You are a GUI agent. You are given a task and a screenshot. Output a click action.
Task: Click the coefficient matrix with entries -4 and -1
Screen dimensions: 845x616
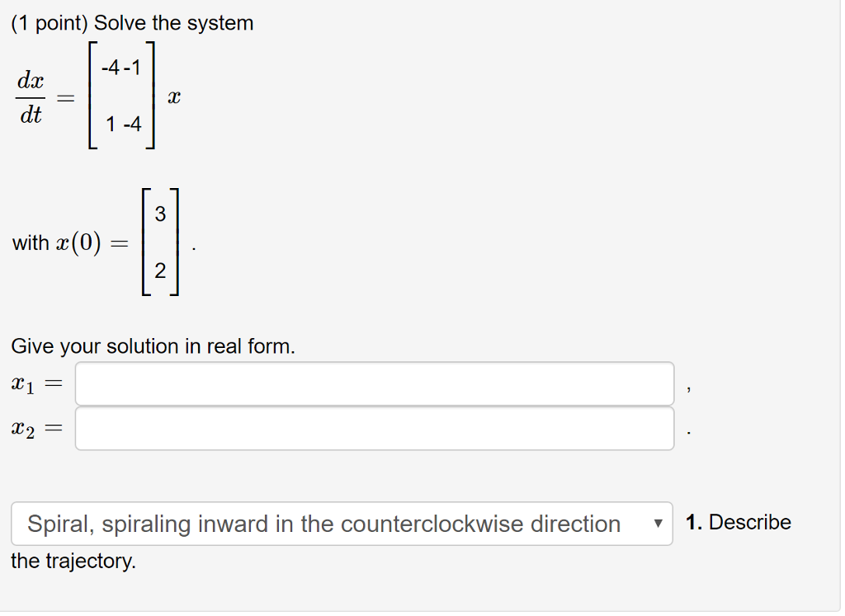pos(121,96)
